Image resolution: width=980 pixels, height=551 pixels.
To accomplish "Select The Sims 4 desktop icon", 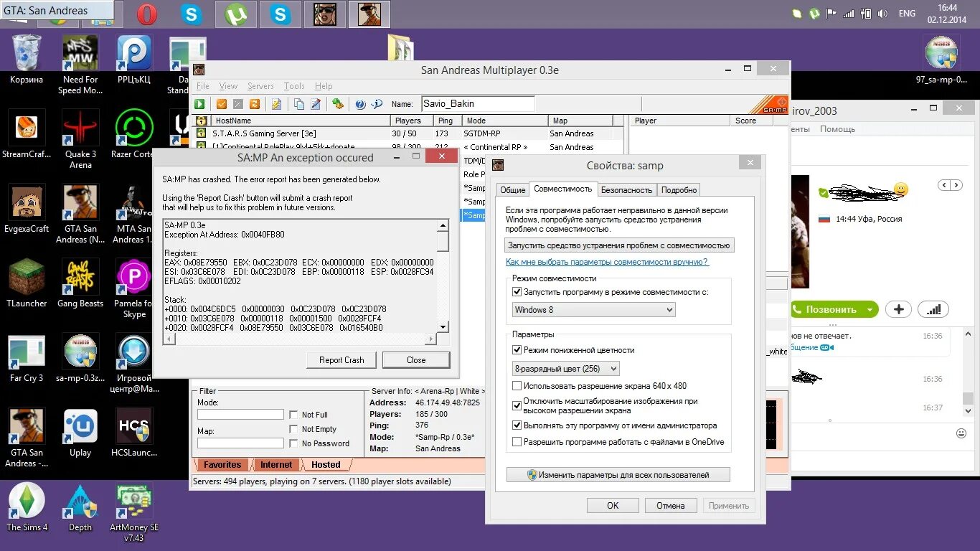I will (x=27, y=507).
